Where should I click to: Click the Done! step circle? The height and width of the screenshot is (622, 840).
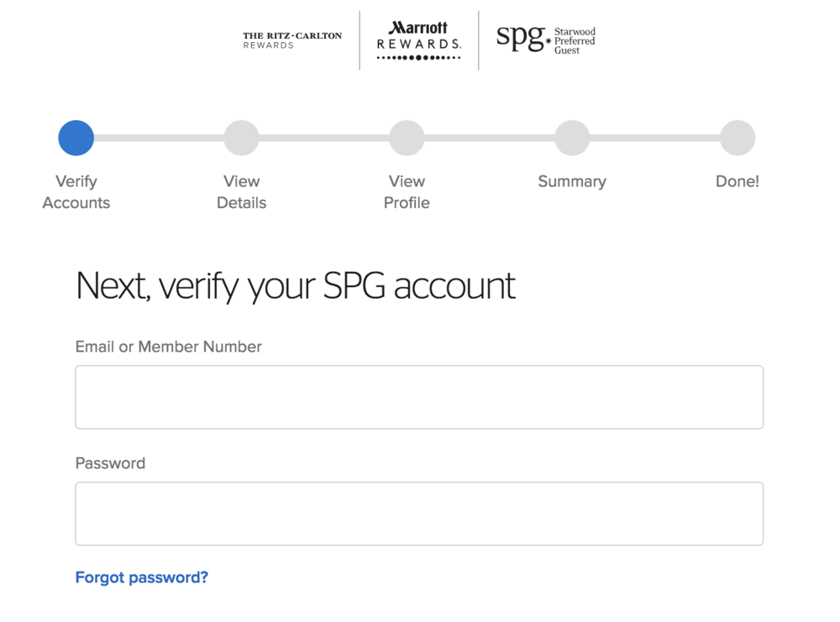click(x=738, y=138)
